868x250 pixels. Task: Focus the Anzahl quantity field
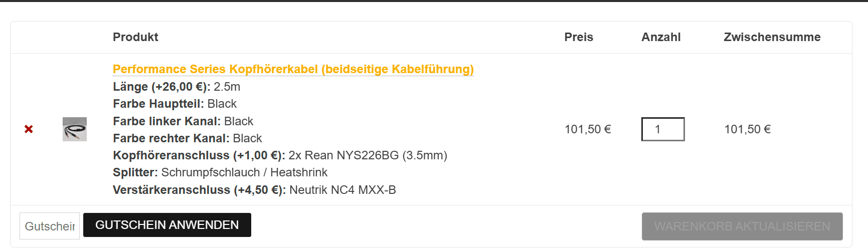(663, 129)
